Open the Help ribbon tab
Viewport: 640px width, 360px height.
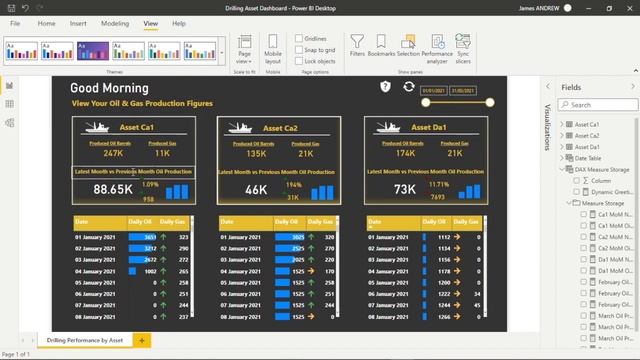179,24
